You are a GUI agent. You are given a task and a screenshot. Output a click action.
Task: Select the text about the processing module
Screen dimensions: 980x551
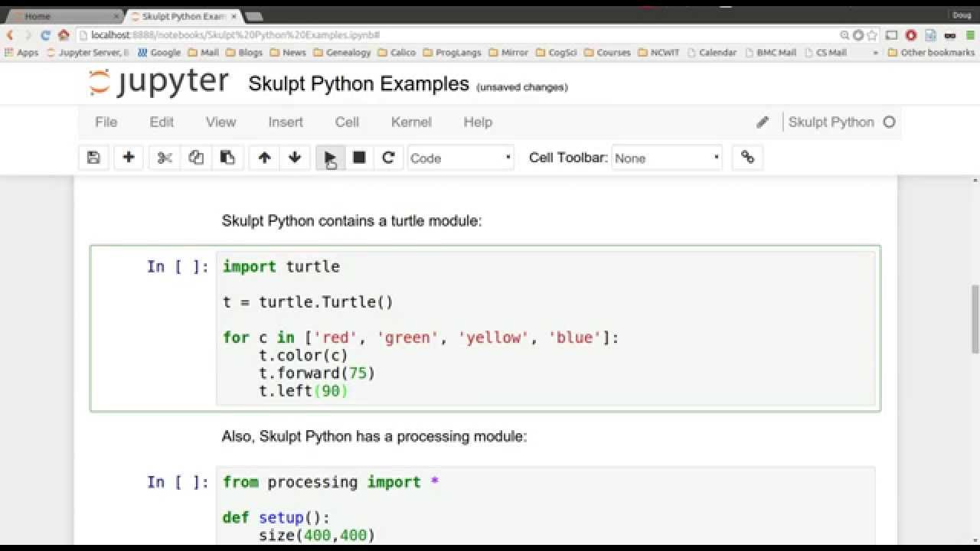pyautogui.click(x=374, y=437)
